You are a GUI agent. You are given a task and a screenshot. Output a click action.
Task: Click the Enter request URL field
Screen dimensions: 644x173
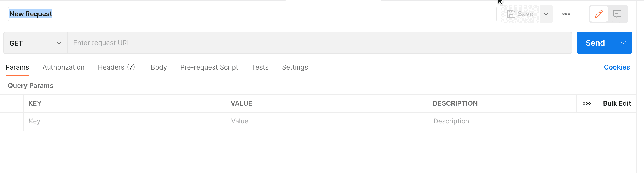point(319,43)
